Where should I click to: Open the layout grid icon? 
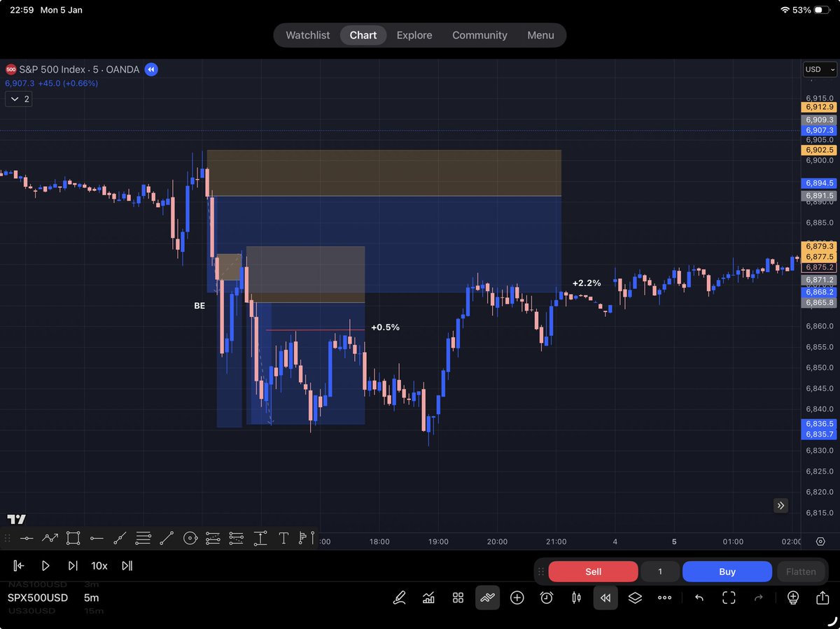[x=458, y=598]
